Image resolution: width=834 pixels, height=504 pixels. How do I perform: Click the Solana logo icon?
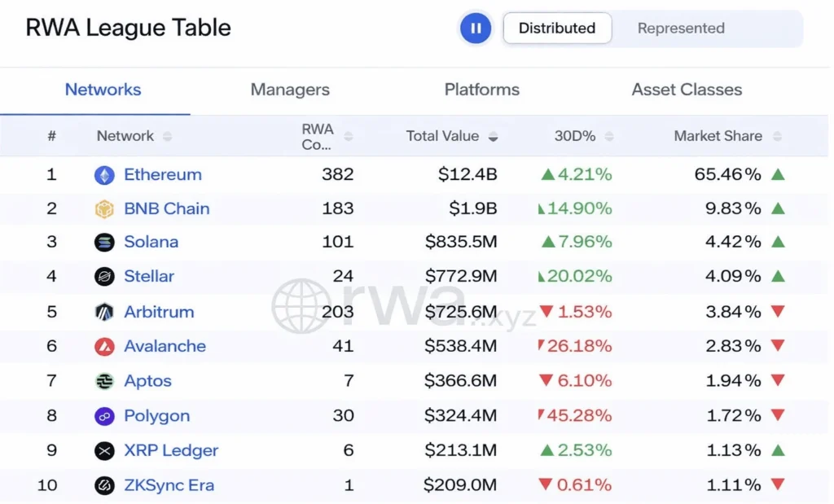(x=104, y=242)
